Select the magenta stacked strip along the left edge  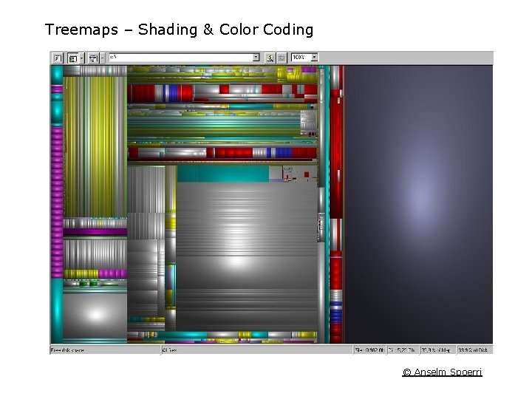pos(57,202)
